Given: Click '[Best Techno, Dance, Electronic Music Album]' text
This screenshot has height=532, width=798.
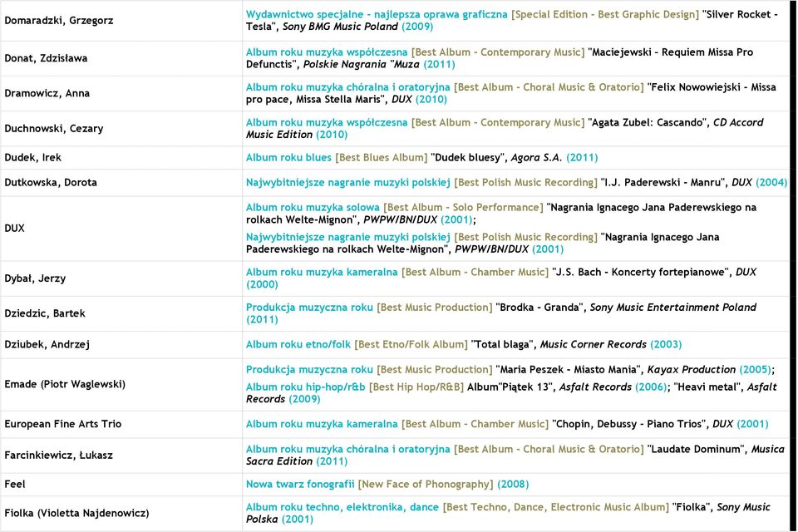Looking at the screenshot, I should (556, 507).
